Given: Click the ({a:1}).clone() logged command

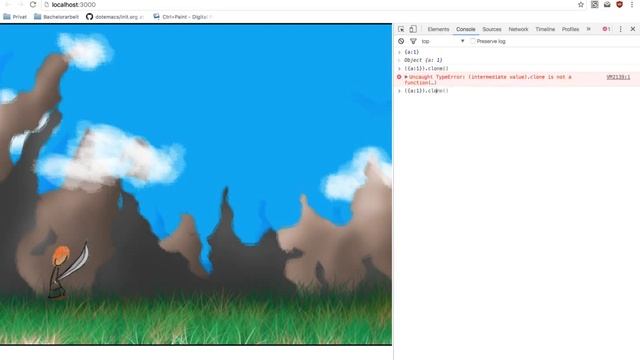Looking at the screenshot, I should tap(426, 69).
